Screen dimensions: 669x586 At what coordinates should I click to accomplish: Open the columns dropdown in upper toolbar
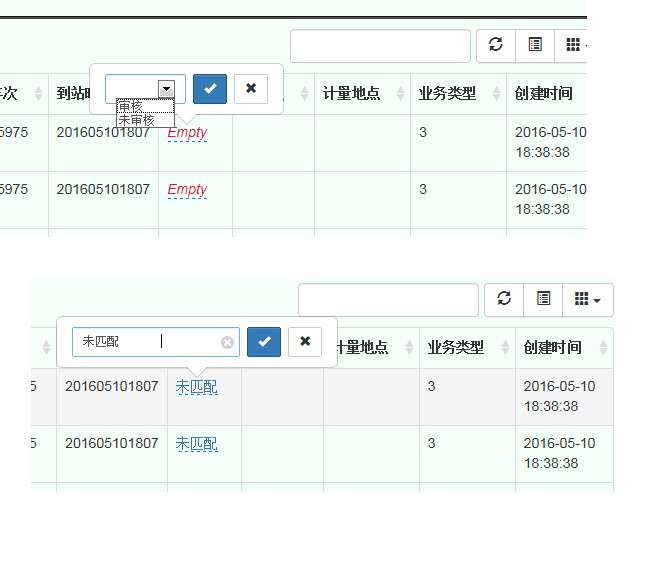point(574,46)
